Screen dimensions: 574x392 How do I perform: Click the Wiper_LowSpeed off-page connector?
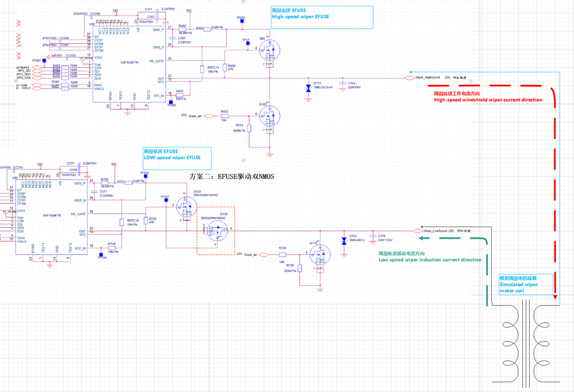418,231
